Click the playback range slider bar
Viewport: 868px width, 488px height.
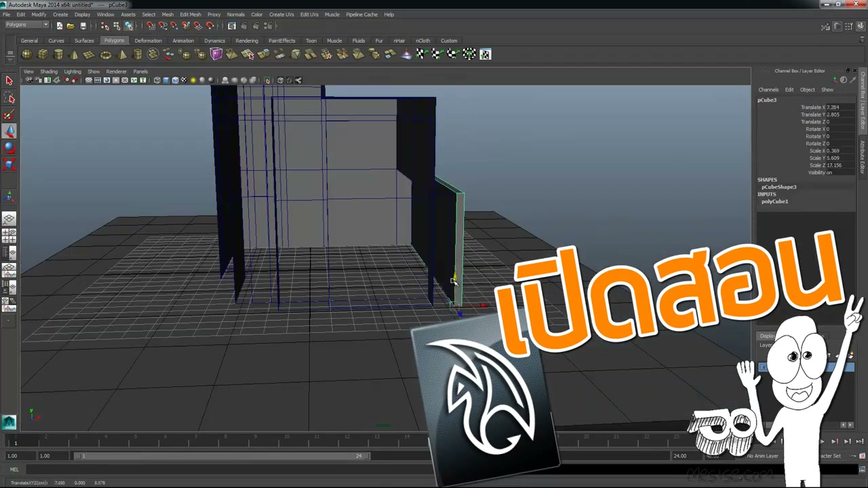pos(222,456)
